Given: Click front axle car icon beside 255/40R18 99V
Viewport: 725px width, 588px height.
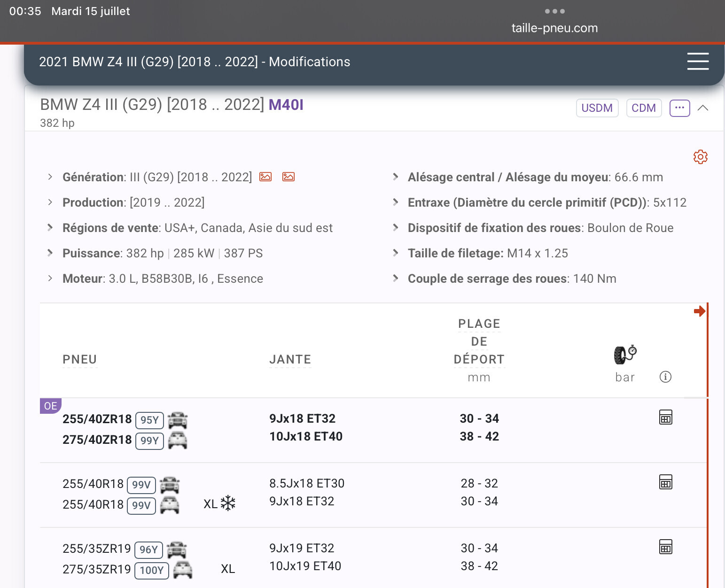Looking at the screenshot, I should click(170, 485).
